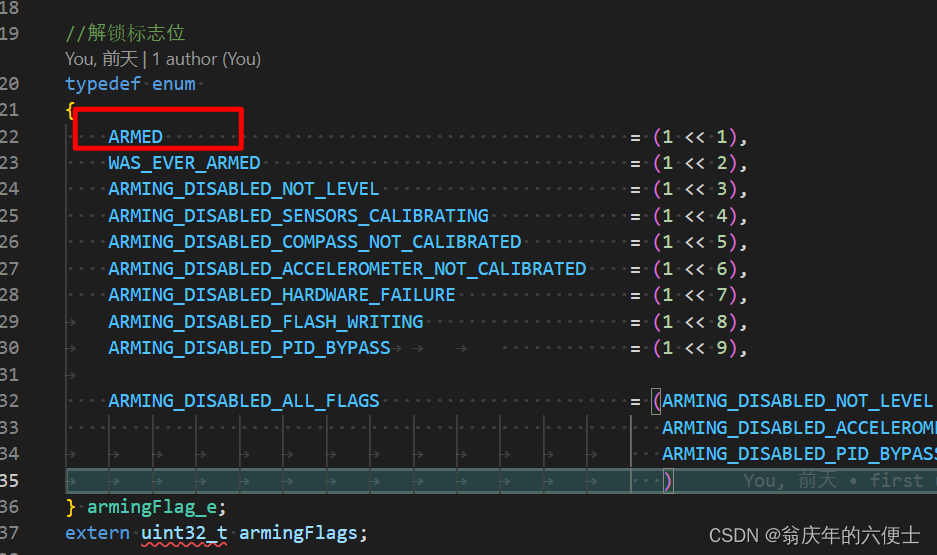The image size is (937, 555).
Task: Click the underlined uint32_t type
Action: pyautogui.click(x=184, y=533)
